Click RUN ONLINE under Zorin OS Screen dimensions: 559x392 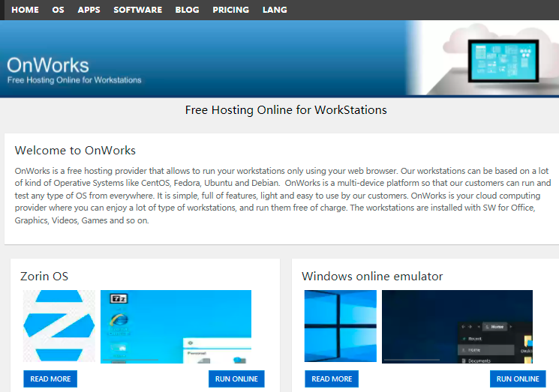[x=236, y=379]
